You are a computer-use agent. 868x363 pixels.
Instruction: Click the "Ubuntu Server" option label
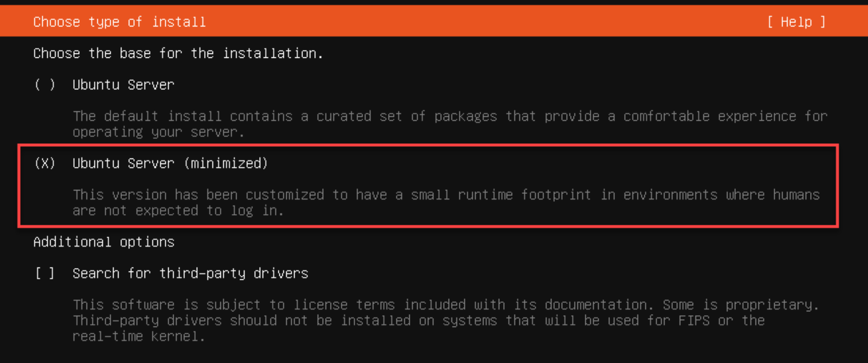pyautogui.click(x=123, y=85)
